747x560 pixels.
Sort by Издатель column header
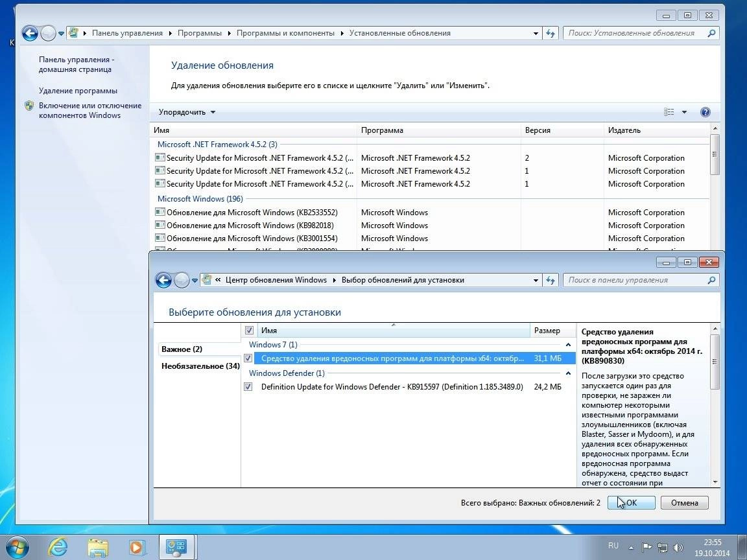tap(656, 130)
